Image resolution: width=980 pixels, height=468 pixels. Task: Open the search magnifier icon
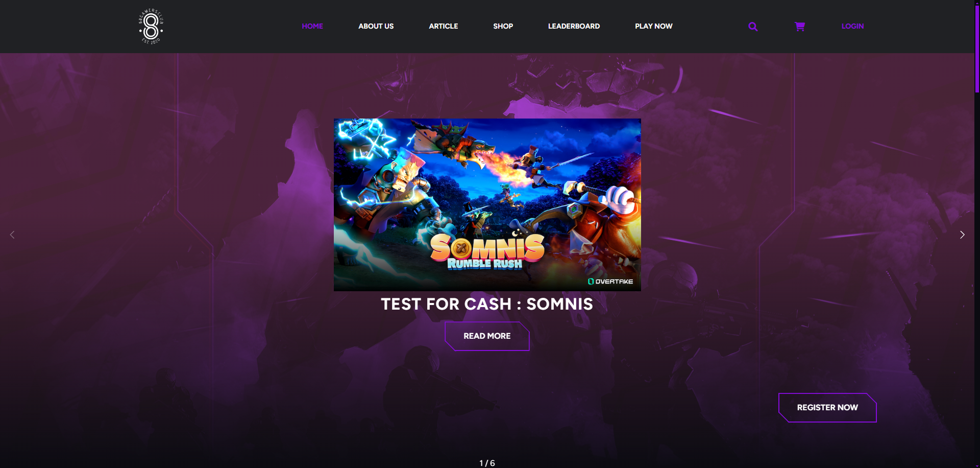(753, 27)
